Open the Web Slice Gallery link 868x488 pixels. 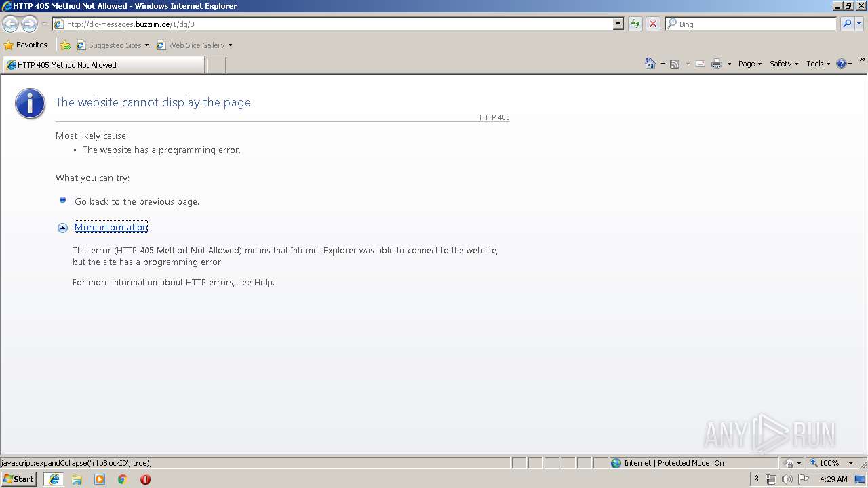point(191,45)
